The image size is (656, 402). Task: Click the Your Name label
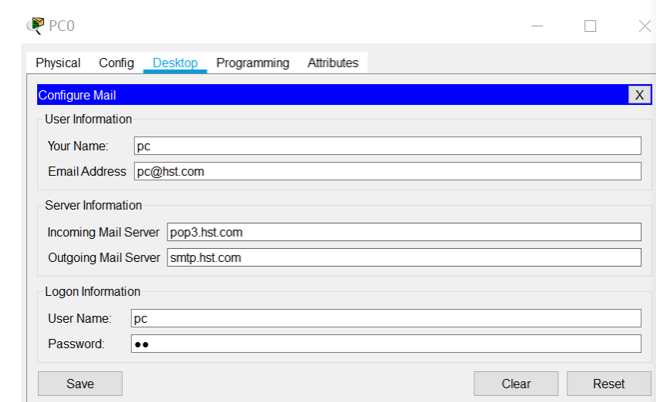[78, 146]
